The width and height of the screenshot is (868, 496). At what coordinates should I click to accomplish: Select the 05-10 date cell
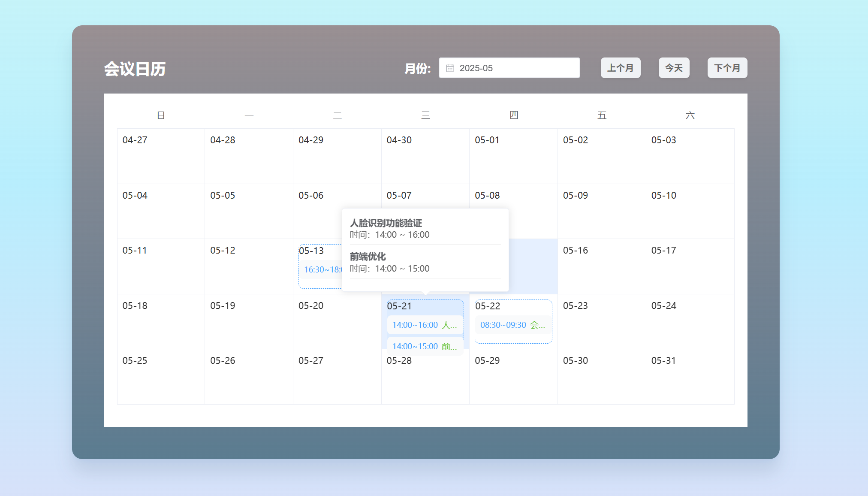coord(690,212)
